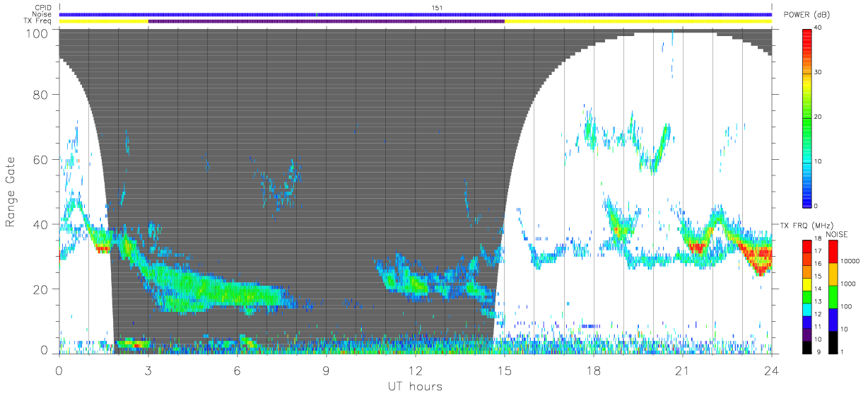Click the 9 tick on UT hours axis

pos(327,370)
